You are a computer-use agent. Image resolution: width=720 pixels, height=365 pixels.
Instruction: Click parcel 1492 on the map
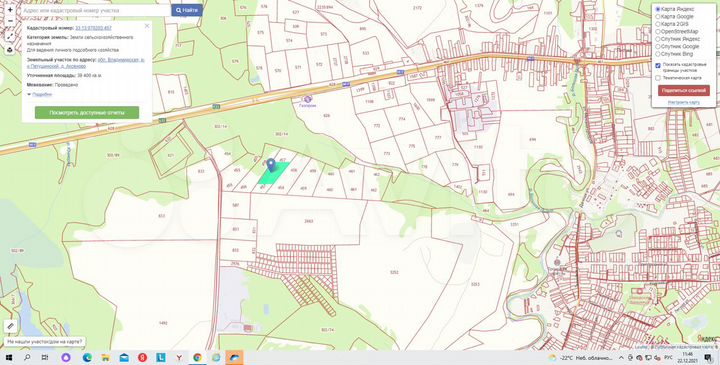pos(163,323)
